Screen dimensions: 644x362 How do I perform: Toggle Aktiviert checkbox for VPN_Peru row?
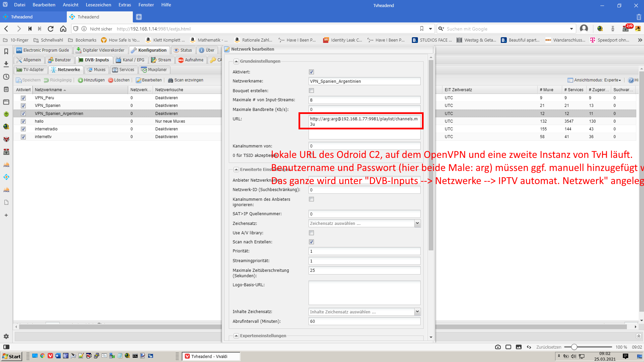pyautogui.click(x=23, y=98)
